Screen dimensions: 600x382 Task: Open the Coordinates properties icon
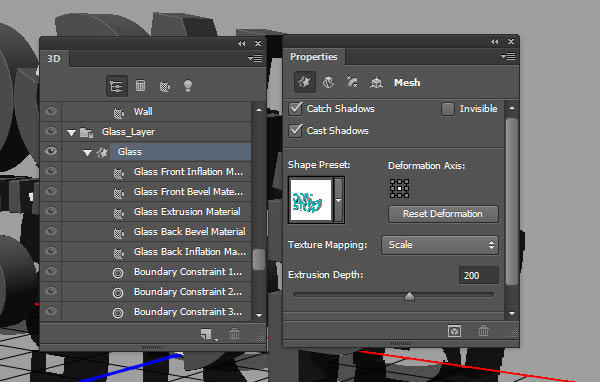pyautogui.click(x=376, y=82)
